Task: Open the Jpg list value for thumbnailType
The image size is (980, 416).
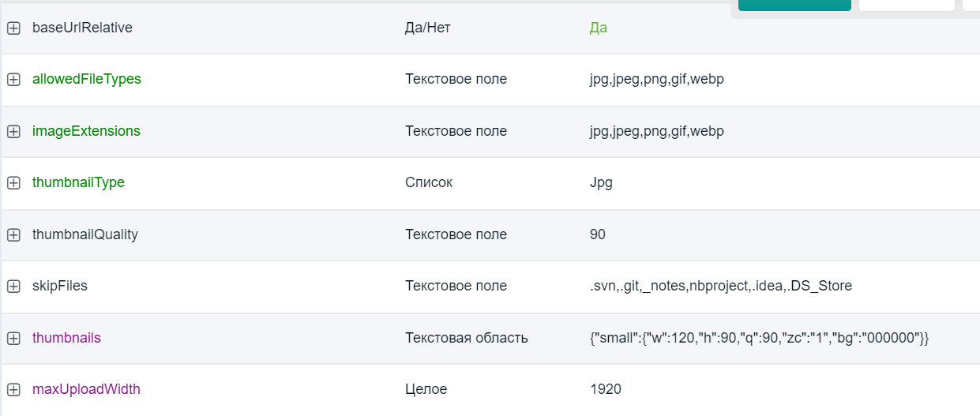Action: 601,182
